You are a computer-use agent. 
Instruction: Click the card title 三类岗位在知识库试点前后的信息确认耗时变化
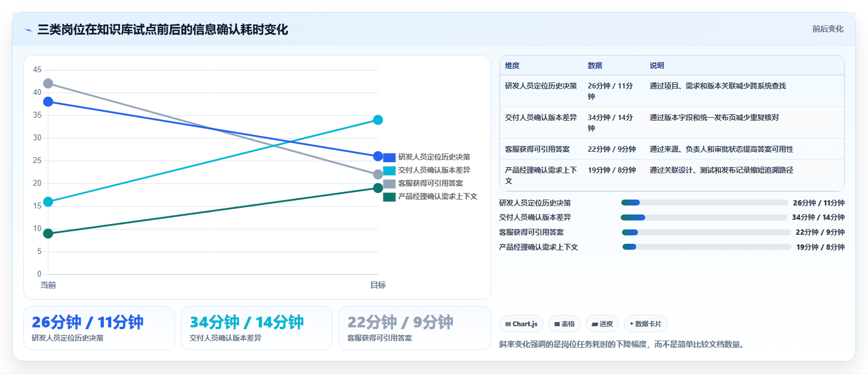[x=162, y=30]
